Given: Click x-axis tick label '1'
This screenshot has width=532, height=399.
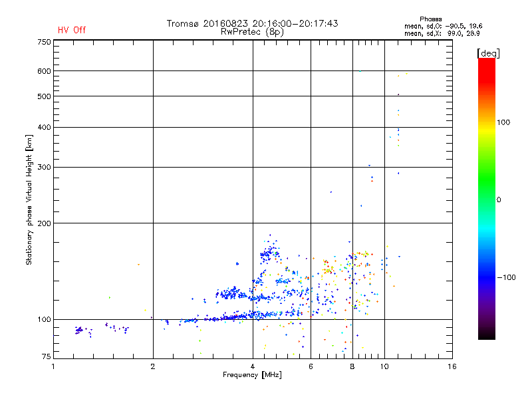Looking at the screenshot, I should [x=53, y=366].
